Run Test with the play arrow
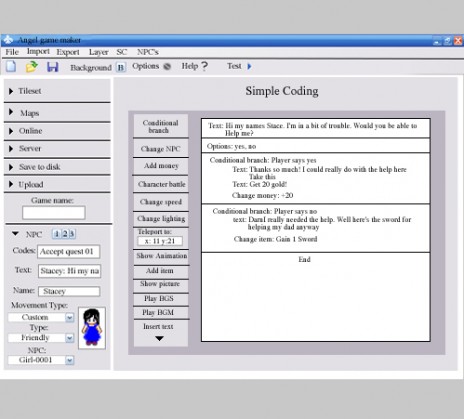This screenshot has width=464, height=419. (x=249, y=66)
